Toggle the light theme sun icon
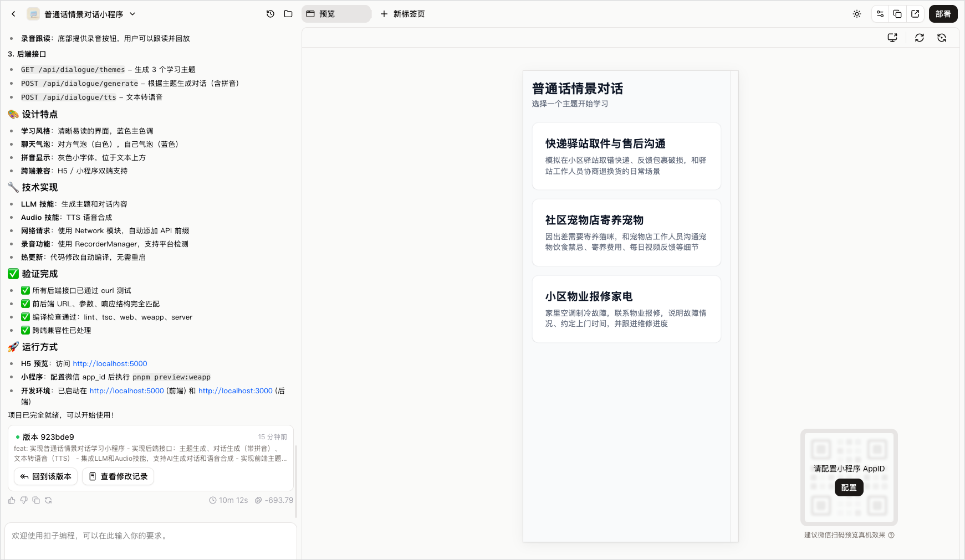The width and height of the screenshot is (965, 560). click(857, 14)
